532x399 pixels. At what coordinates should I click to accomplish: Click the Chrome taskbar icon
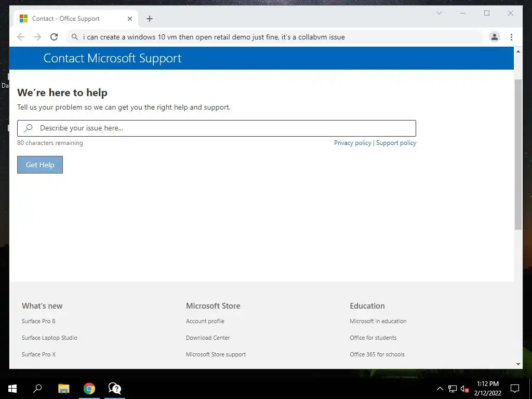[x=89, y=389]
